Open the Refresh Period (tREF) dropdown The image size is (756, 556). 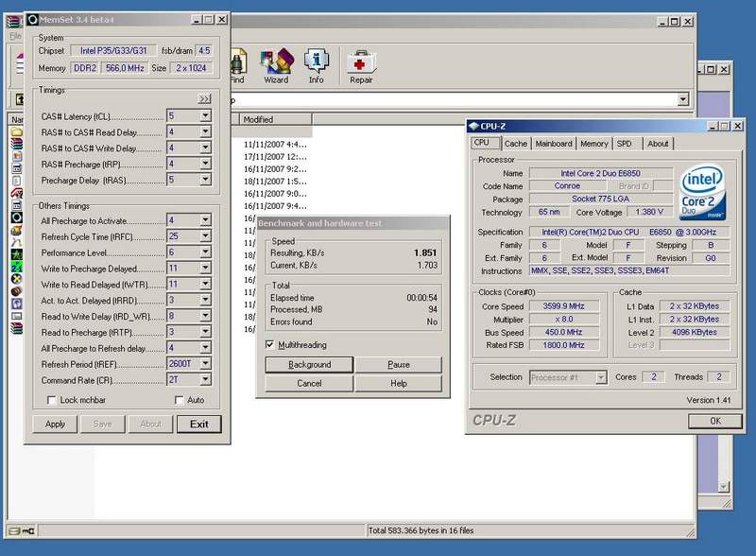[x=205, y=363]
